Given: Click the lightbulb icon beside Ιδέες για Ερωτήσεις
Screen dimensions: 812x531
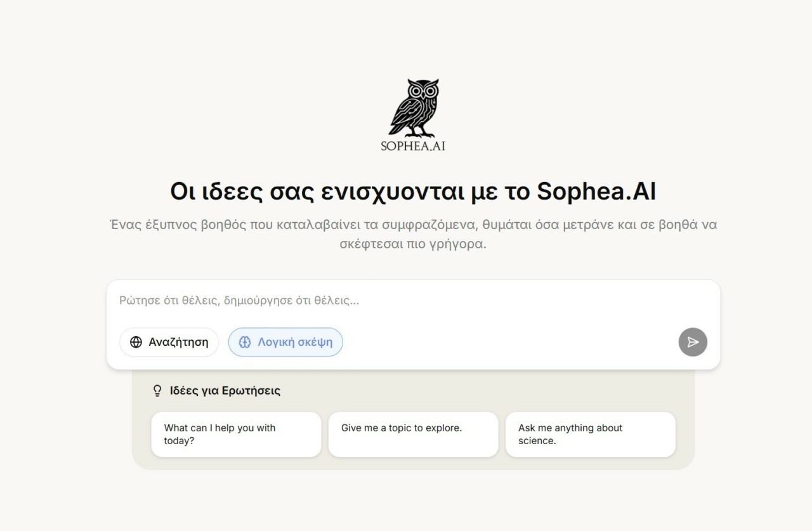Looking at the screenshot, I should [x=158, y=391].
